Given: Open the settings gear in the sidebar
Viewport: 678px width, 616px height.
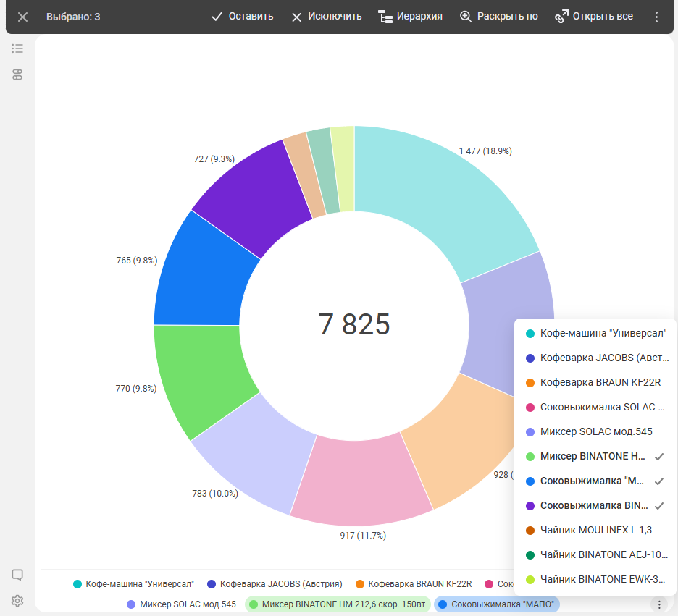Looking at the screenshot, I should [x=17, y=601].
